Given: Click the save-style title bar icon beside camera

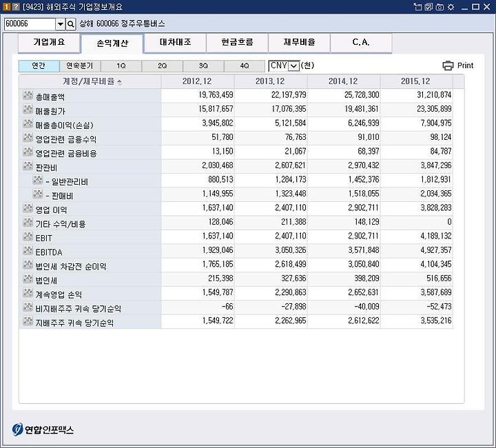Looking at the screenshot, I should [428, 7].
